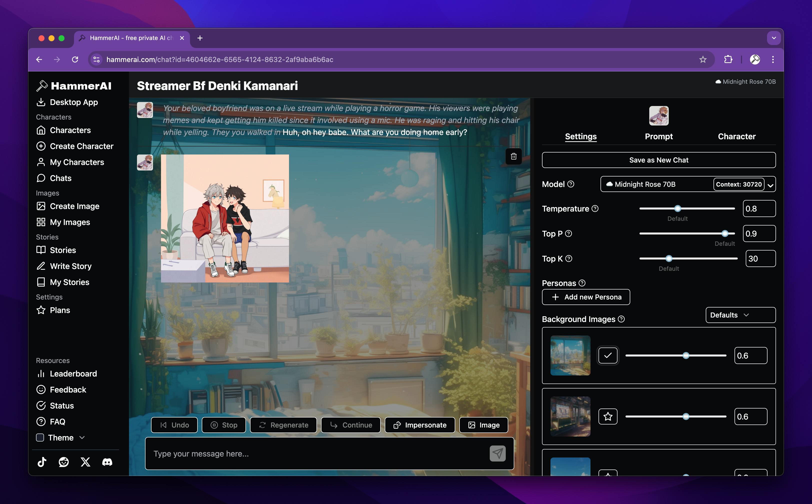
Task: Click the Temperature help icon
Action: [x=595, y=209]
